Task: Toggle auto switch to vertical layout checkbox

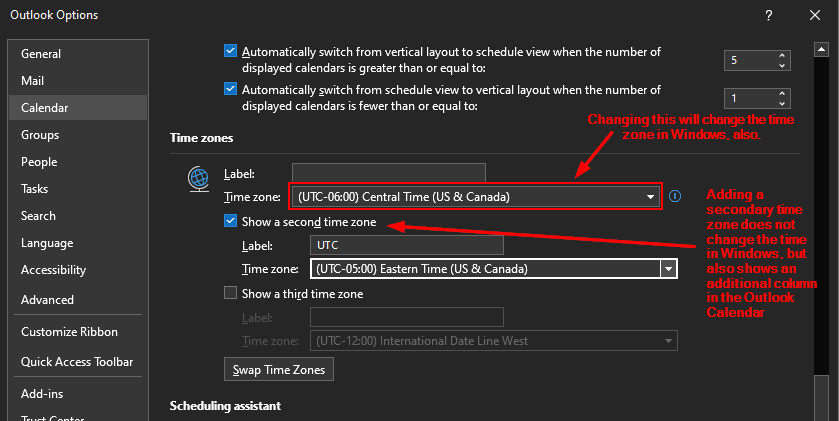Action: pos(231,90)
